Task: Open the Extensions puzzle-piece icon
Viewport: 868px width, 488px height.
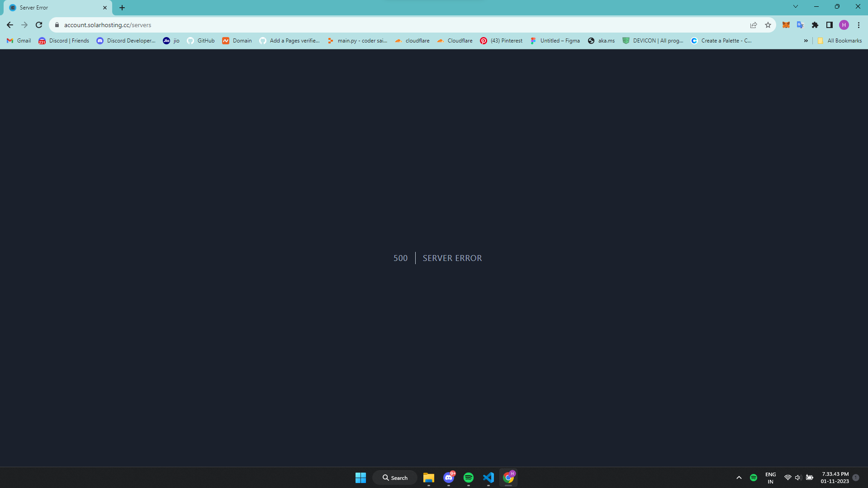Action: [x=815, y=25]
